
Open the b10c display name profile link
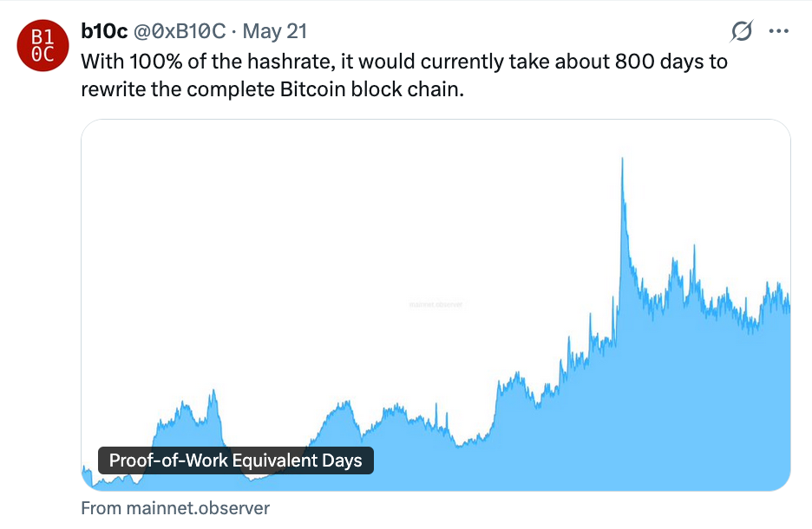104,31
